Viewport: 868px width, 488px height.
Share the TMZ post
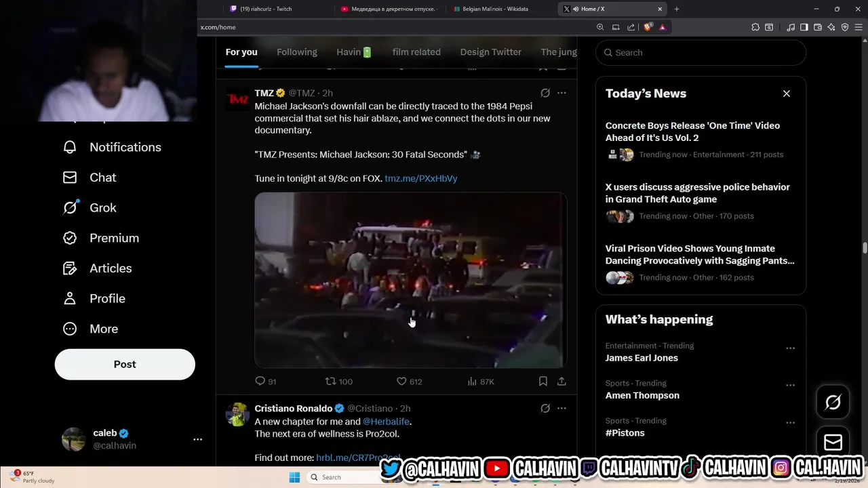click(561, 382)
